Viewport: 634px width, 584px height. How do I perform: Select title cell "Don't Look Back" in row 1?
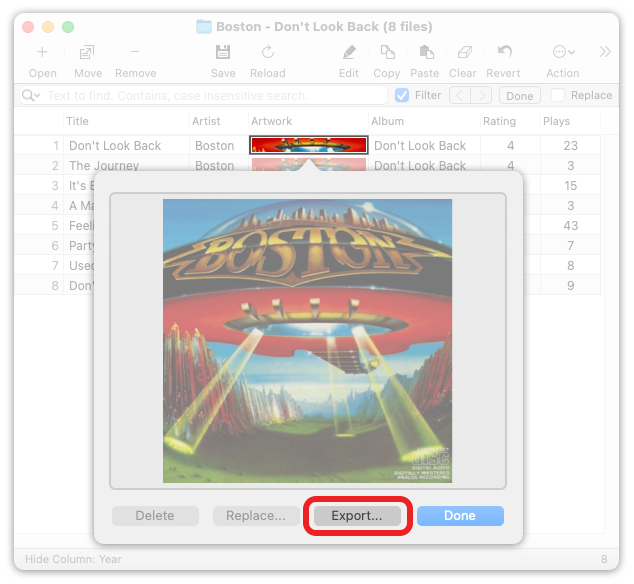pyautogui.click(x=115, y=146)
